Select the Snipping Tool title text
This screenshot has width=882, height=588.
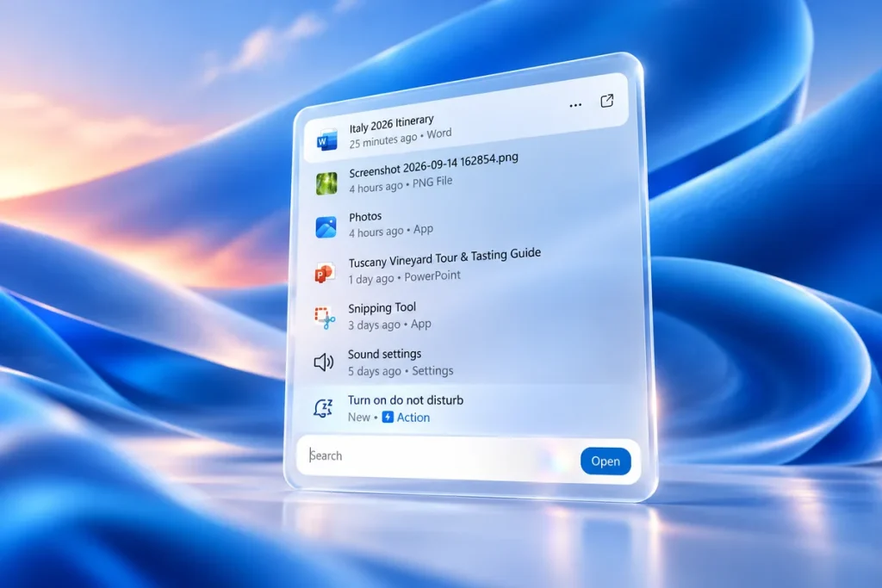click(x=382, y=308)
